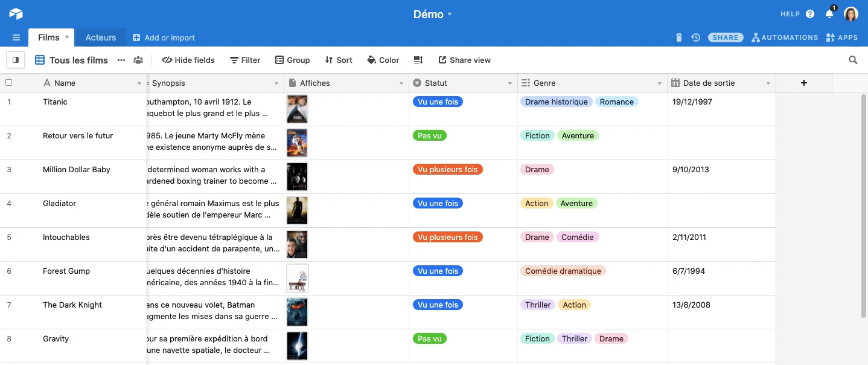Viewport: 868px width, 365px height.
Task: Open AUTOMATIONS panel
Action: tap(785, 37)
